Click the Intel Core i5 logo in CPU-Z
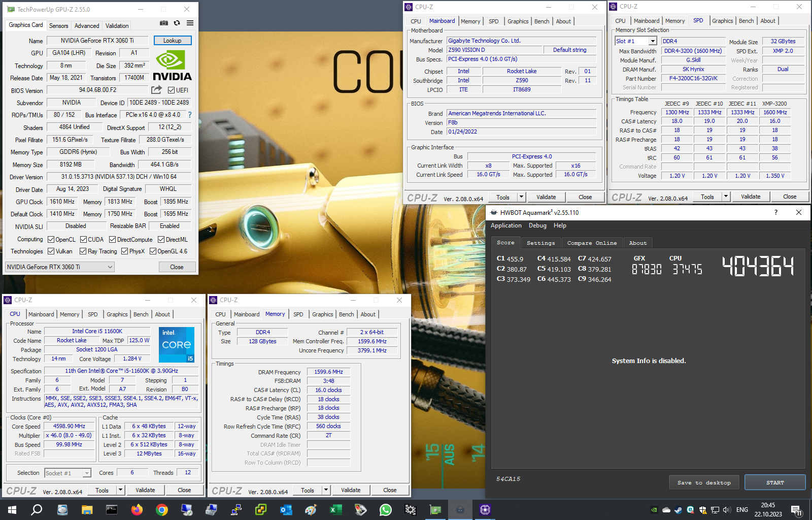Viewport: 812px width, 520px height. pos(177,344)
